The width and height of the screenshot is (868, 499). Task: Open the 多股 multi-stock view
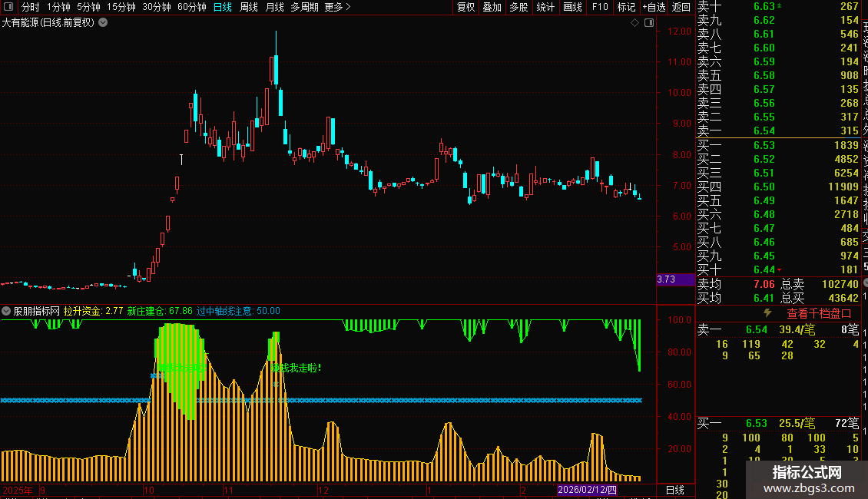pos(518,7)
